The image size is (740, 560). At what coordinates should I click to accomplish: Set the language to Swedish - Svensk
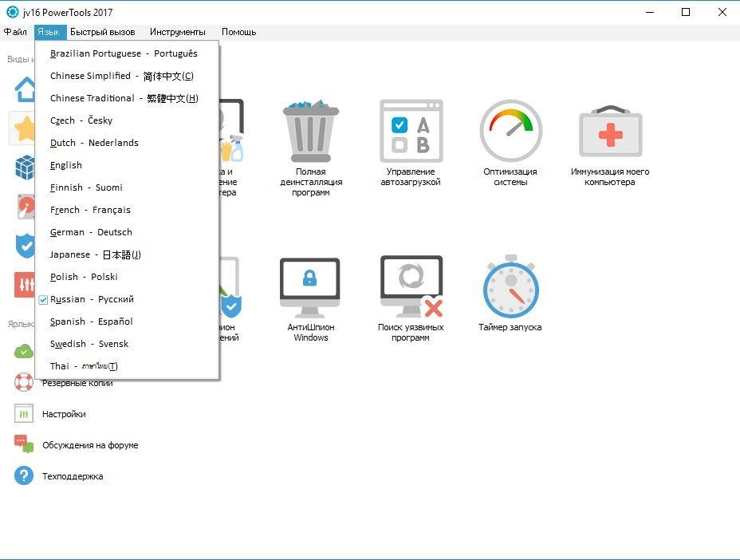click(127, 344)
